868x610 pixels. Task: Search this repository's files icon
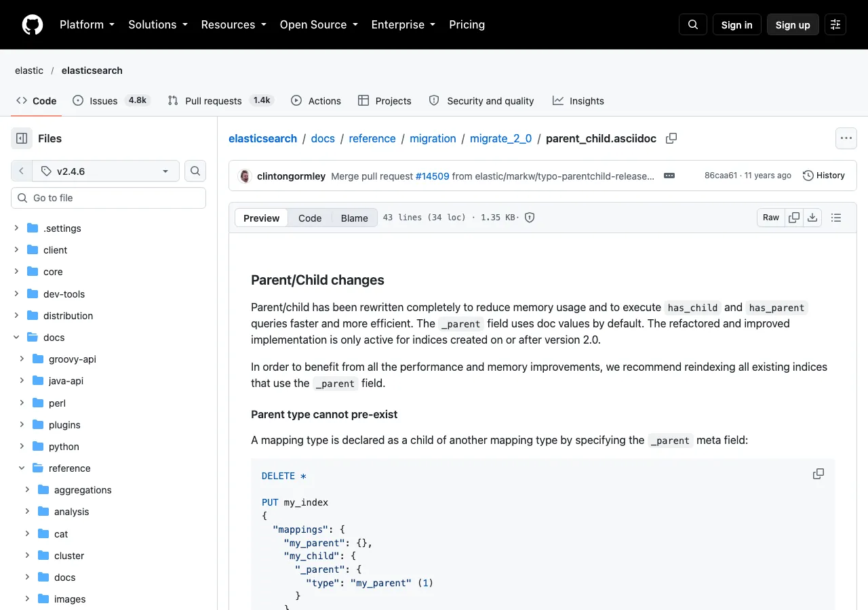point(195,171)
